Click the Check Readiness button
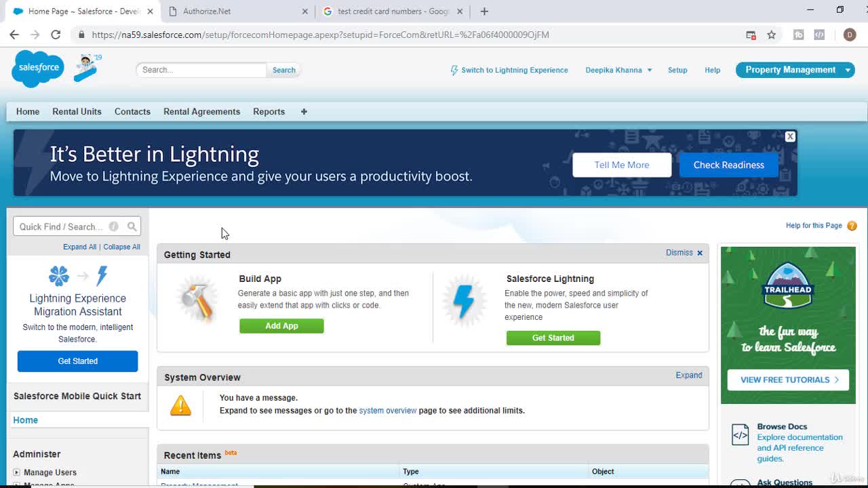Viewport: 868px width, 488px height. point(728,165)
